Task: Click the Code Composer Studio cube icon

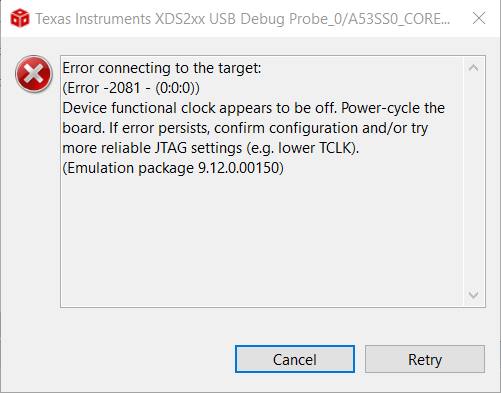Action: tap(20, 18)
